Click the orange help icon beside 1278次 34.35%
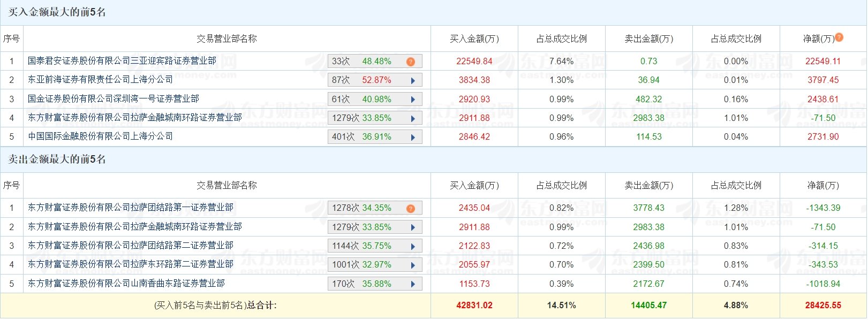Viewport: 868px width, 320px height. coord(411,208)
